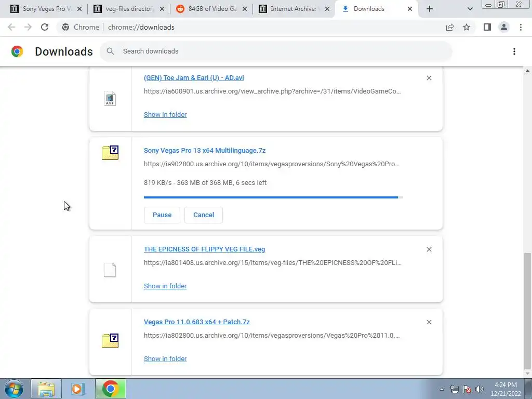Viewport: 532px width, 399px height.
Task: Click the Action Center flag icon
Action: pos(467,389)
